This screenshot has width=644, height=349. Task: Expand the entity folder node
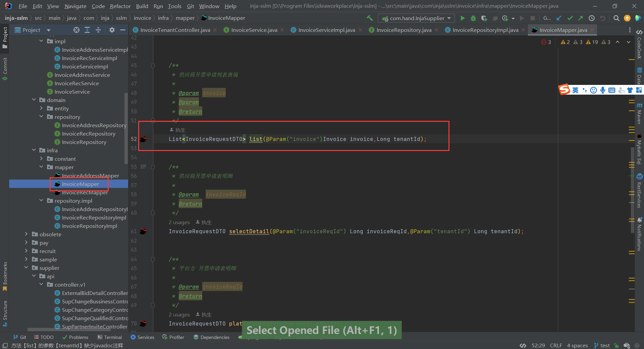(41, 108)
